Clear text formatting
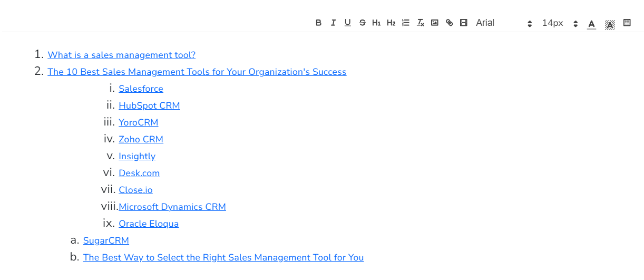This screenshot has width=644, height=280. click(421, 23)
